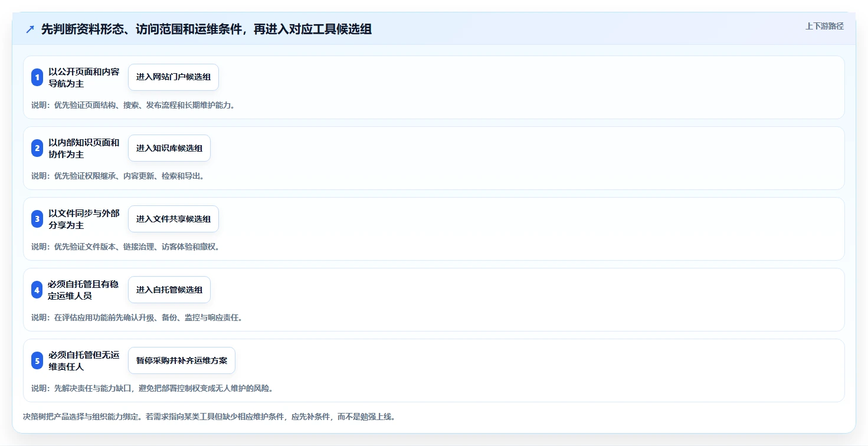Select the text 以公开页面和内容导航为主
Image resolution: width=868 pixels, height=446 pixels.
click(x=84, y=77)
